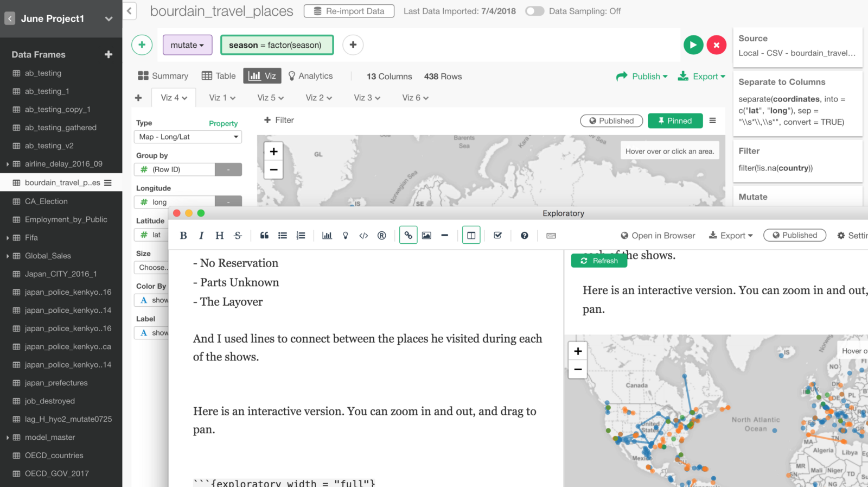Image resolution: width=868 pixels, height=487 pixels.
Task: Click the insert chart icon in editor toolbar
Action: tap(327, 236)
